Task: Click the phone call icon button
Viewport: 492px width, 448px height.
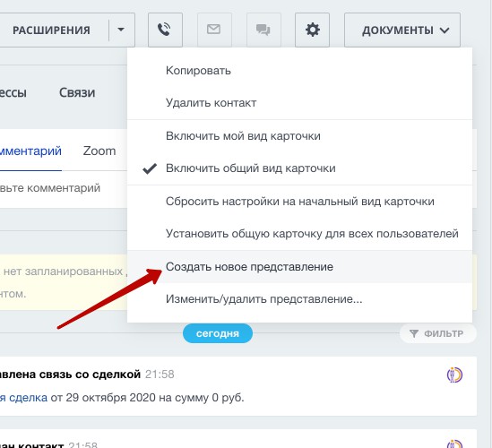Action: coord(165,30)
